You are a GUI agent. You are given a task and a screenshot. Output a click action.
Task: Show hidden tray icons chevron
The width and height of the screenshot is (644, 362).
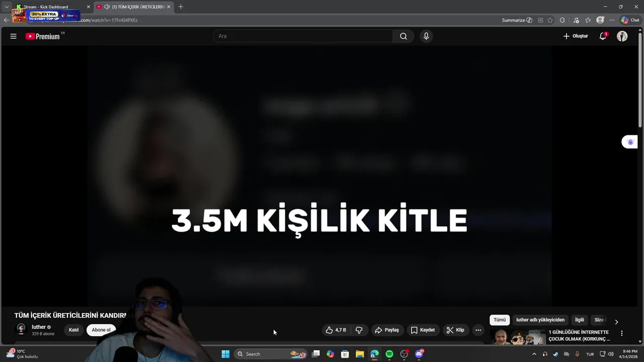pos(534,354)
